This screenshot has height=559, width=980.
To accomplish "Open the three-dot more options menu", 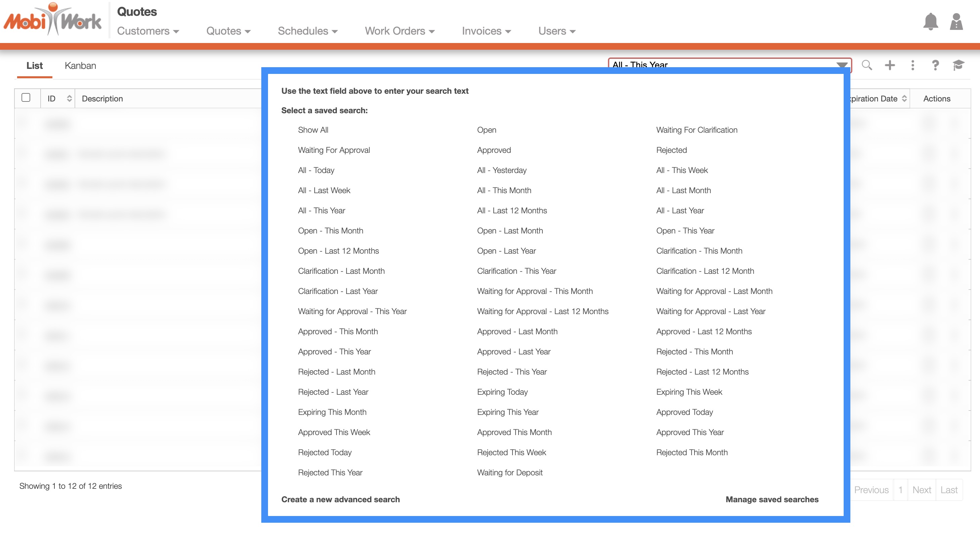I will [x=912, y=65].
